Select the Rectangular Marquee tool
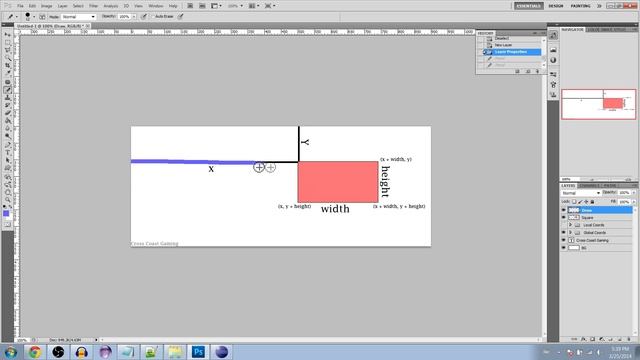The height and width of the screenshot is (360, 640). 7,42
